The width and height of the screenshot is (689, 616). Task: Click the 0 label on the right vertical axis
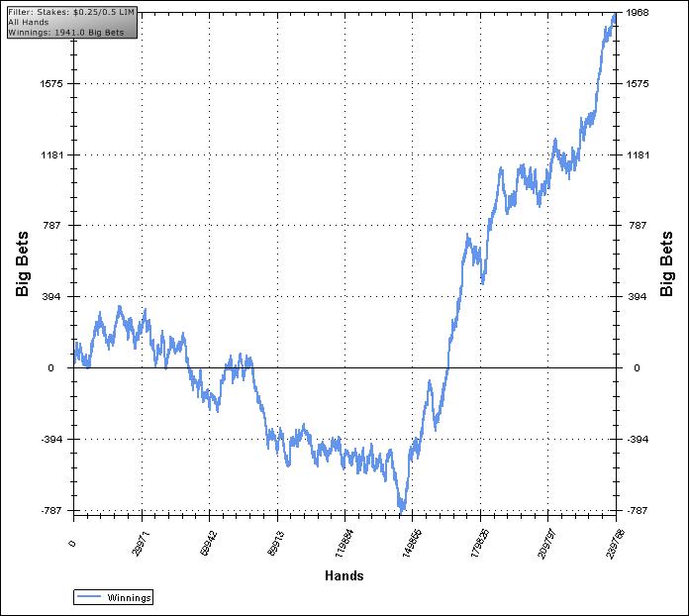click(637, 368)
